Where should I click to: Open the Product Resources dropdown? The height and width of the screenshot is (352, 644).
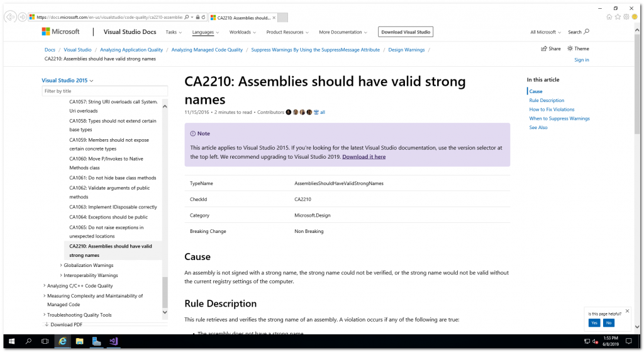click(287, 32)
